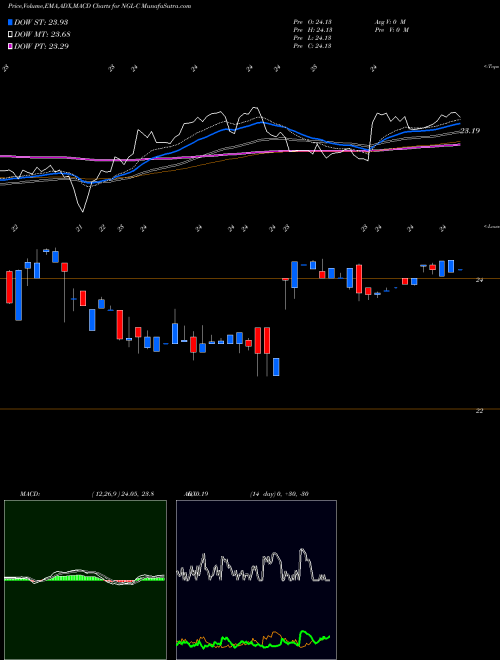Open the green MACD indicator chart panel
This screenshot has height=660, width=500.
coord(85,580)
